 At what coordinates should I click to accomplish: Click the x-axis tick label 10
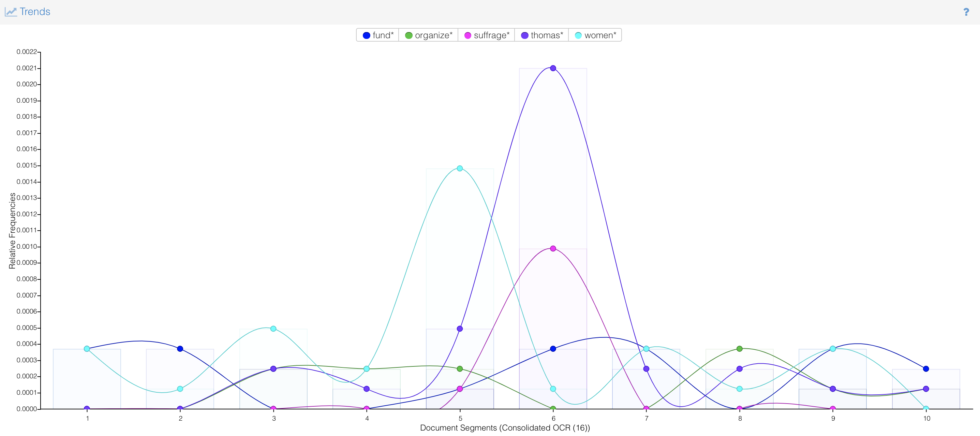[x=926, y=419]
